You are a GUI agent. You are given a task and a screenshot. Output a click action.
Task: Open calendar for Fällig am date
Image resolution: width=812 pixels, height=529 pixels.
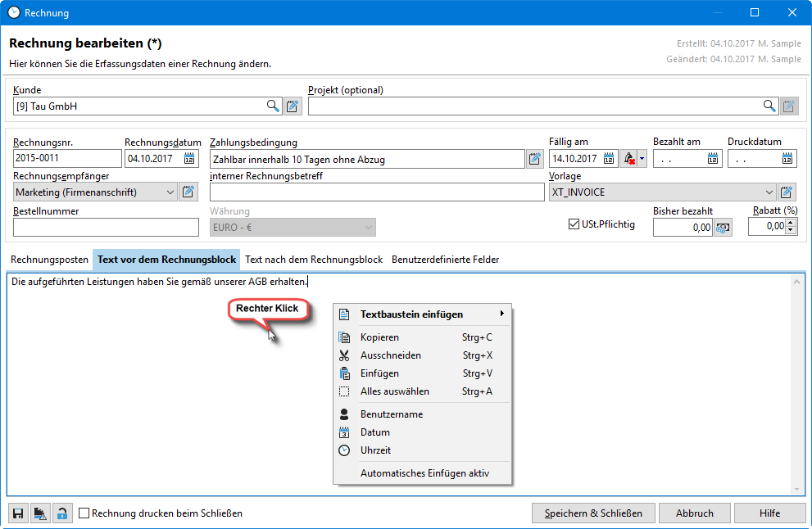pyautogui.click(x=610, y=159)
